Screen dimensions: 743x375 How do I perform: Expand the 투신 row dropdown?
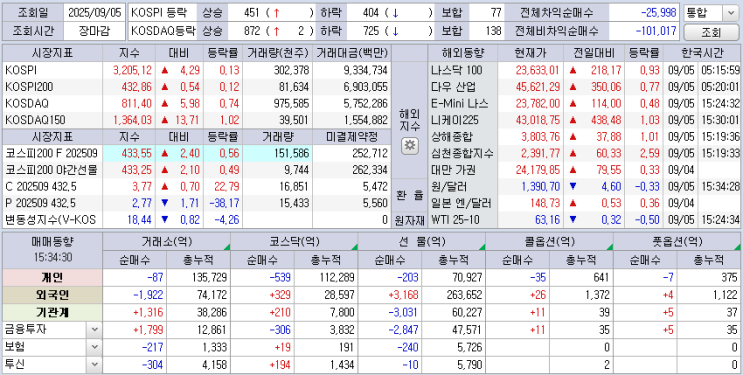(94, 365)
